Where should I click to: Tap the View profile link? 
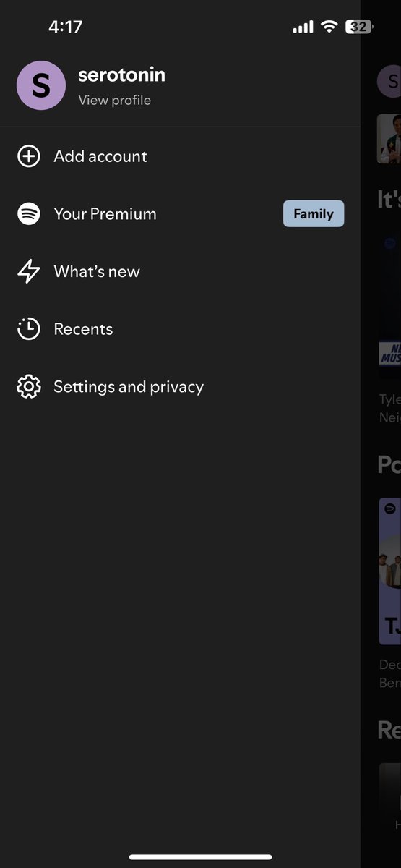[114, 100]
